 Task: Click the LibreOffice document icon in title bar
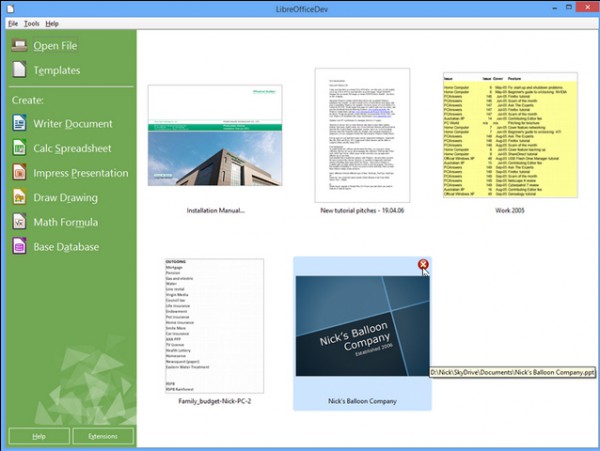pyautogui.click(x=10, y=8)
